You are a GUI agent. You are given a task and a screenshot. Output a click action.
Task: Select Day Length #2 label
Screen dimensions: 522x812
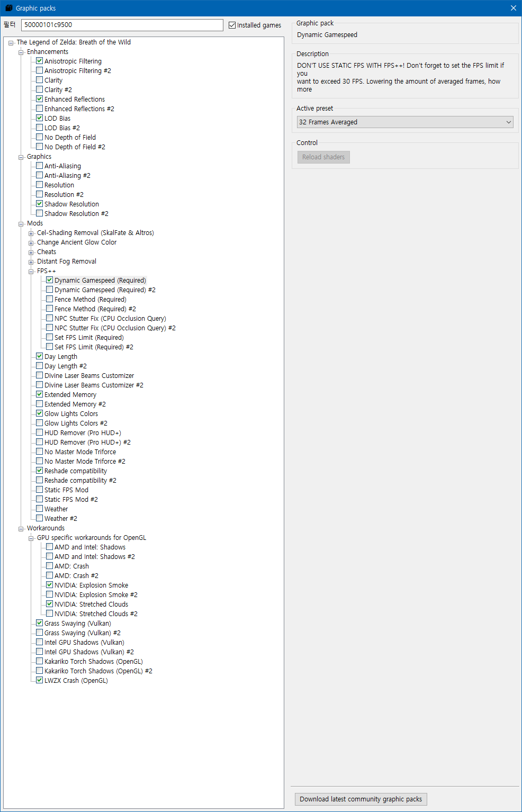tap(65, 366)
